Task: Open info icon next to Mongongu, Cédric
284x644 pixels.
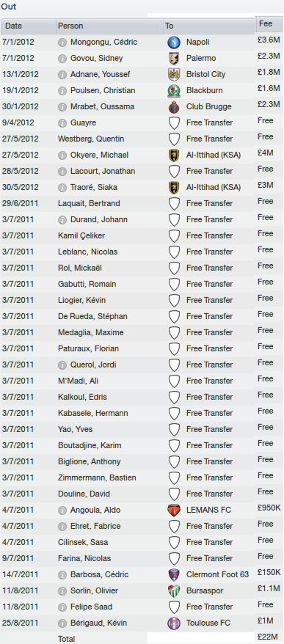Action: pyautogui.click(x=62, y=43)
